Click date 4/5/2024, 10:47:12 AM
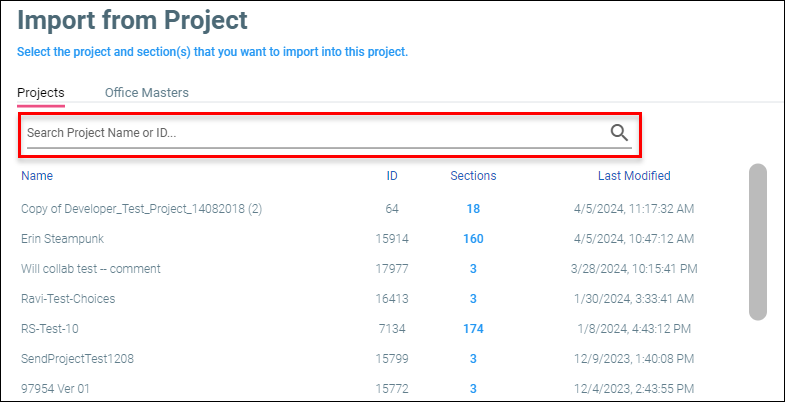The height and width of the screenshot is (402, 785). pos(634,239)
